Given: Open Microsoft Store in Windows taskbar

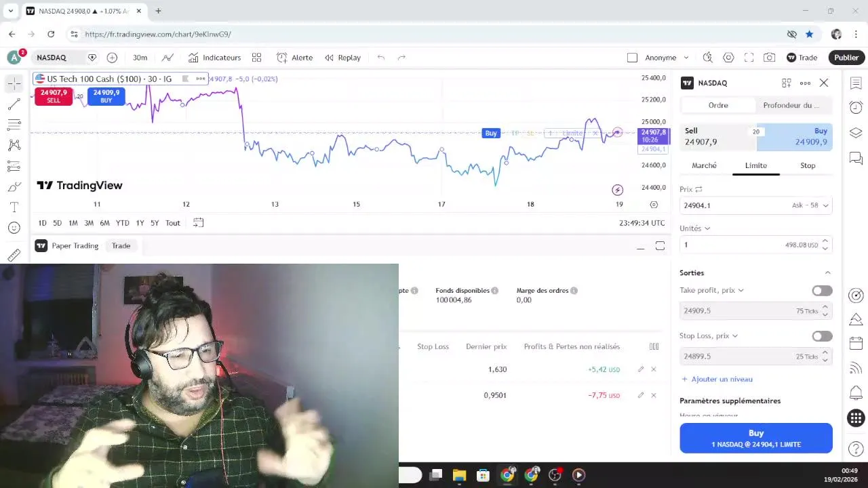Looking at the screenshot, I should [x=484, y=475].
